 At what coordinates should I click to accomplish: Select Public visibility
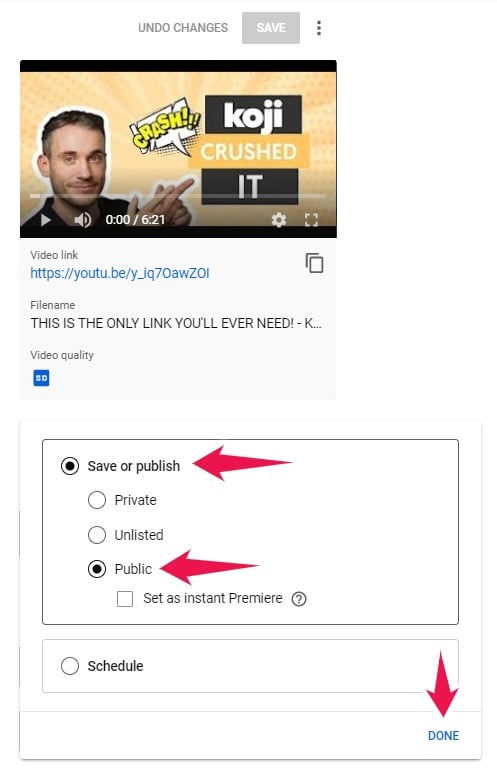[97, 569]
